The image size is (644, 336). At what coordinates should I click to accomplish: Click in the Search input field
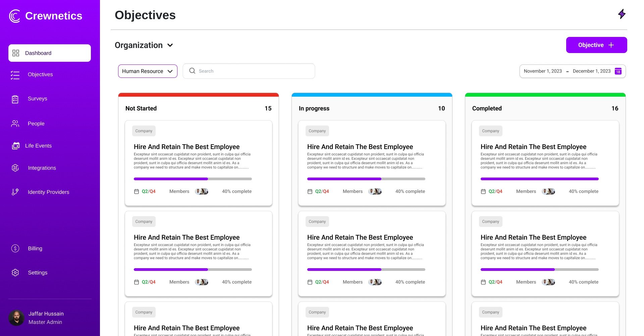click(x=249, y=71)
